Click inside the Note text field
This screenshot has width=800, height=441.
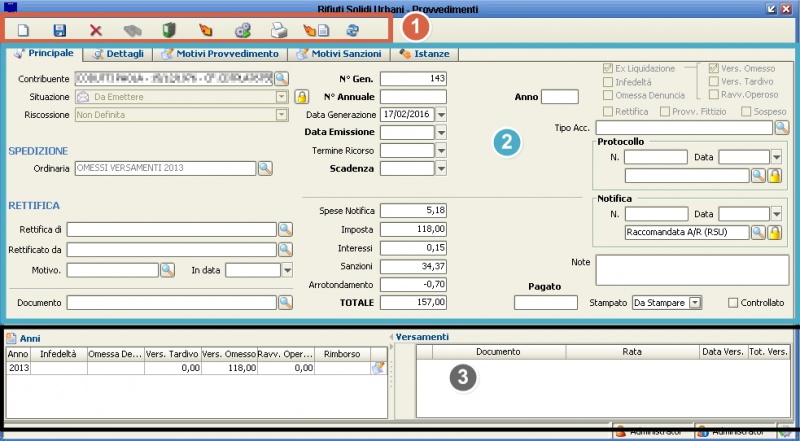point(692,270)
